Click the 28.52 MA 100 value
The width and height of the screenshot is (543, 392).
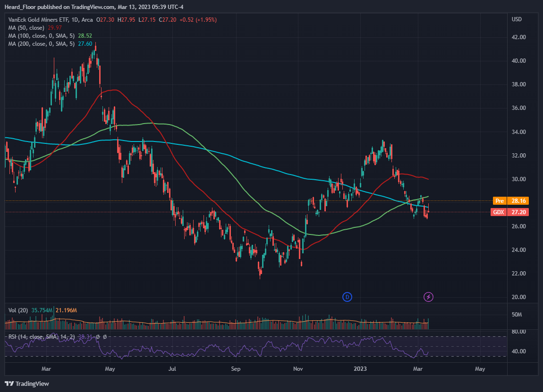[x=85, y=36]
